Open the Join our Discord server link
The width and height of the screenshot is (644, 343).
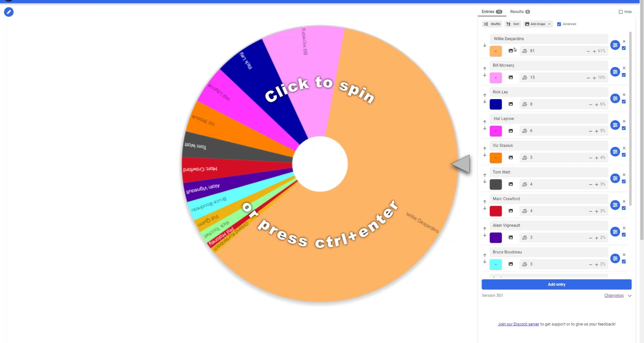pyautogui.click(x=518, y=324)
